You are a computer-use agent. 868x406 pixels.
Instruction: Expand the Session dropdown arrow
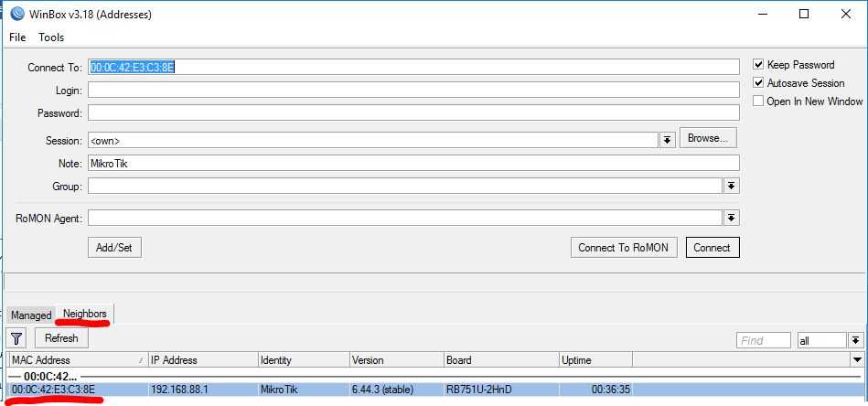pos(667,141)
